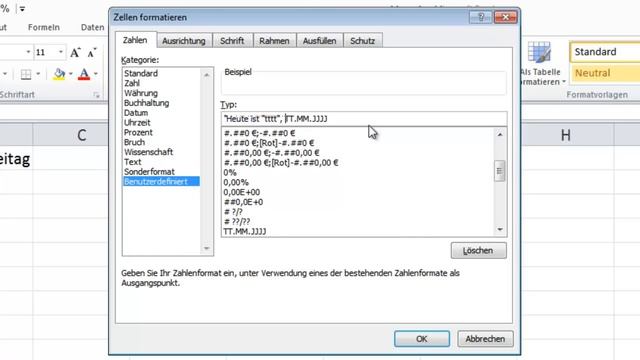Viewport: 640px width, 360px height.
Task: Click the category list scroll up arrow
Action: (x=207, y=75)
